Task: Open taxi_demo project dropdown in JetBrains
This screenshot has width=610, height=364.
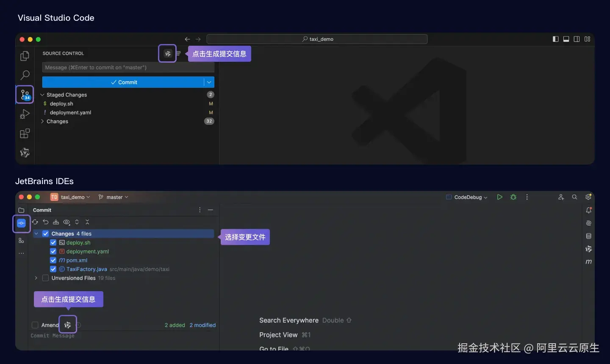Action: (x=70, y=197)
